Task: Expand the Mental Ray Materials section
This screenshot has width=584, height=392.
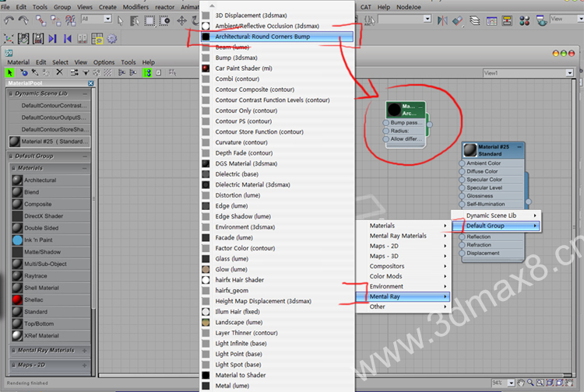Action: pyautogui.click(x=85, y=350)
